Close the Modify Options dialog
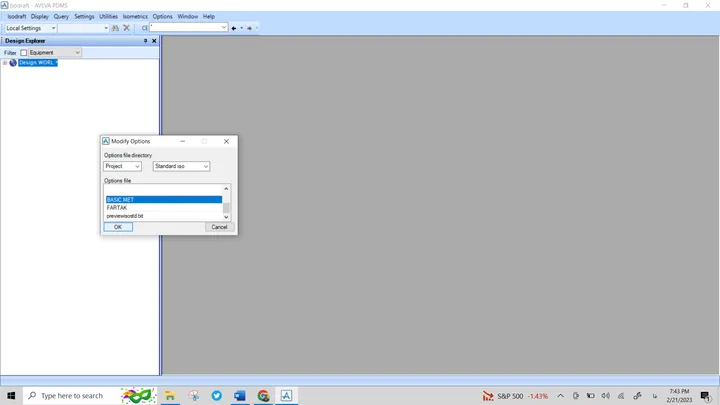Image resolution: width=720 pixels, height=405 pixels. click(x=226, y=141)
